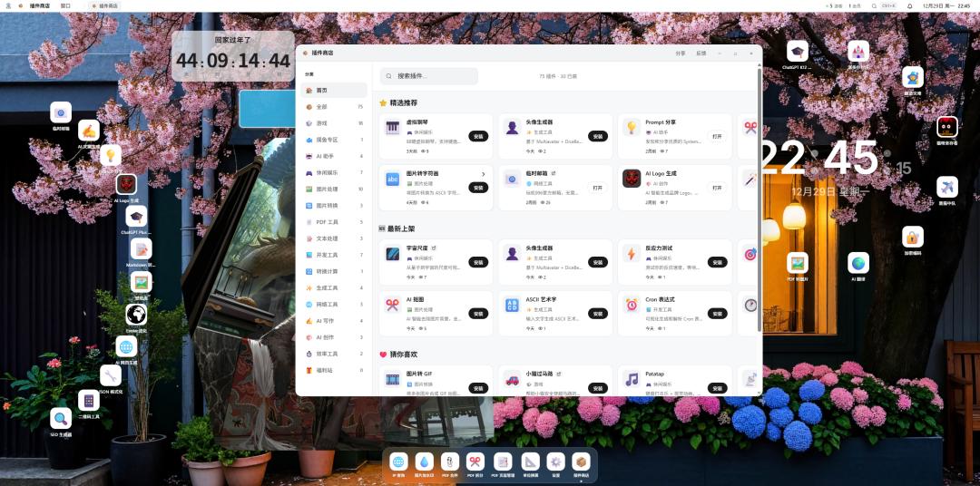
Task: Click the 虚拟钢琴 piano icon in the store
Action: [x=393, y=128]
